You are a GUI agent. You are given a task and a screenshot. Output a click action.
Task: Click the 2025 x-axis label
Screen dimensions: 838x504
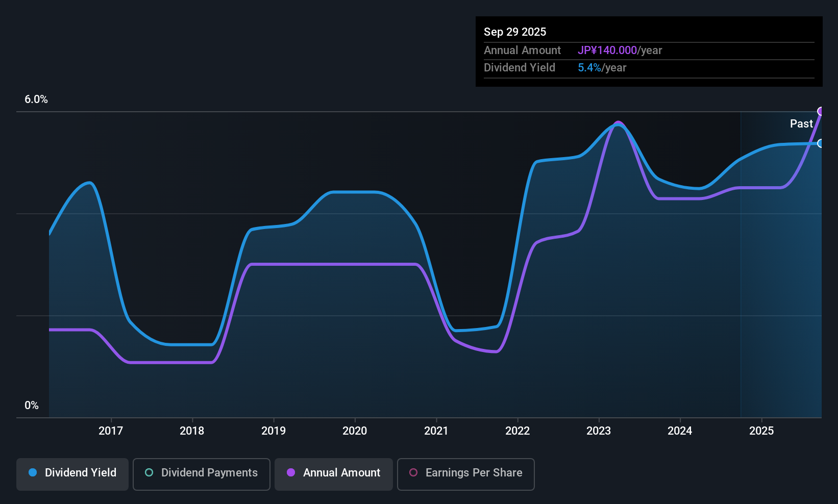click(x=761, y=431)
